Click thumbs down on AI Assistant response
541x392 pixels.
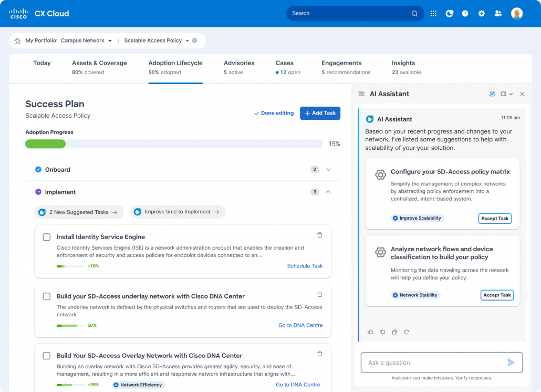[x=382, y=332]
